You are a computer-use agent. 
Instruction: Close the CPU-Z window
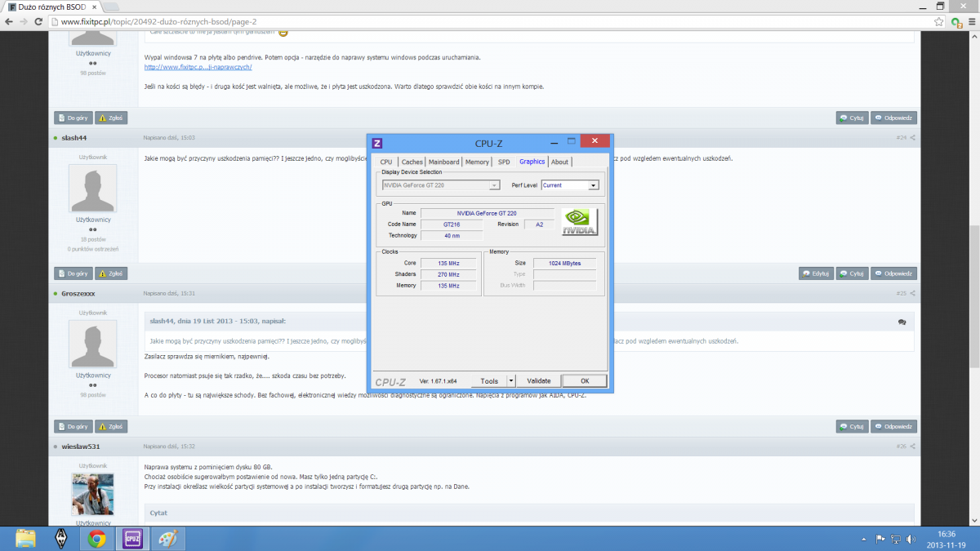(x=595, y=142)
